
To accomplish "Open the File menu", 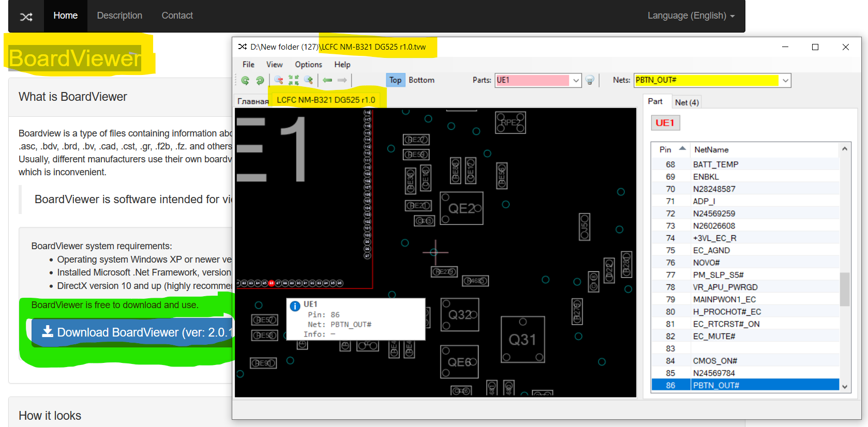I will tap(248, 65).
